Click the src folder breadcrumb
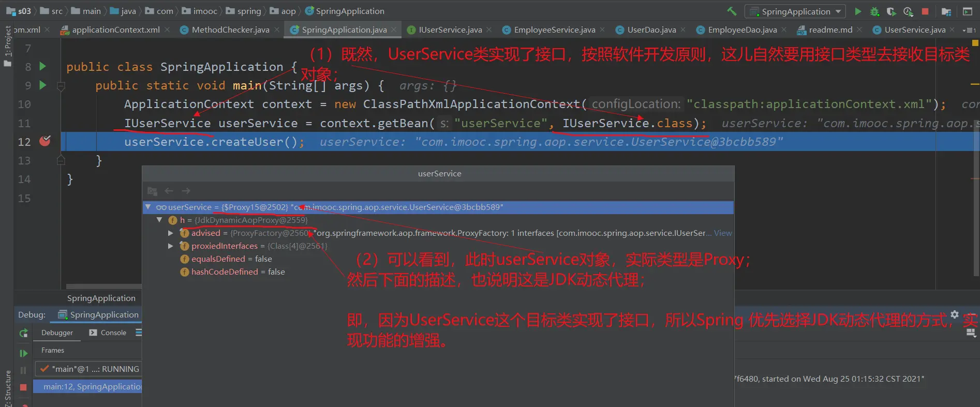980x407 pixels. pos(51,11)
